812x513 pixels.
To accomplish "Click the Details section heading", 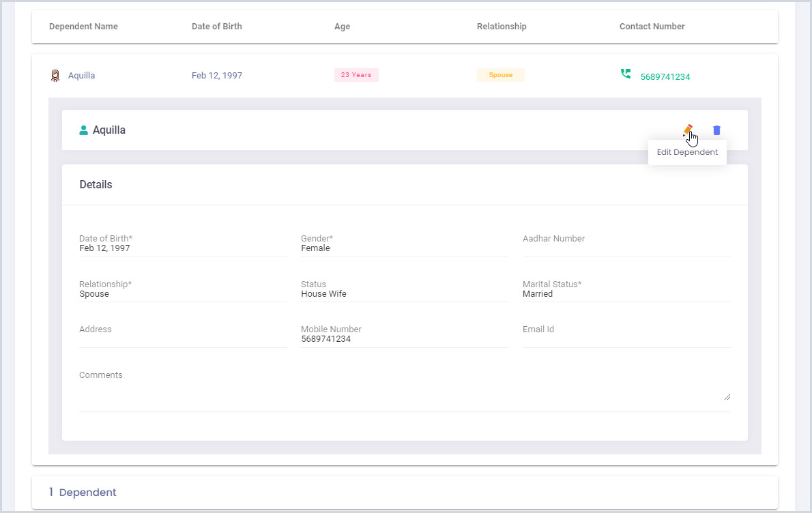I will tap(96, 185).
